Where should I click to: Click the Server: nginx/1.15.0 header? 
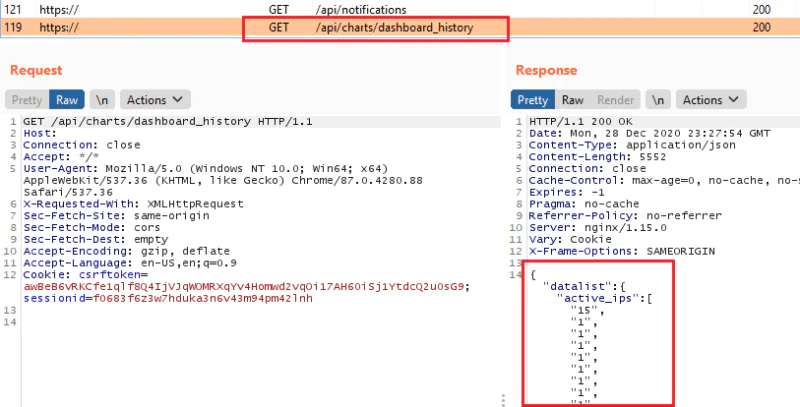(597, 227)
